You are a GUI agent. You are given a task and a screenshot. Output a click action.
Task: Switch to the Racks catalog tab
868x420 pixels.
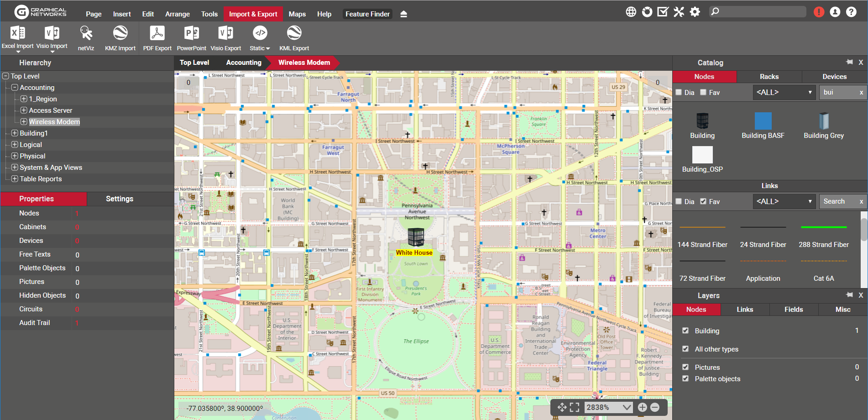click(769, 77)
